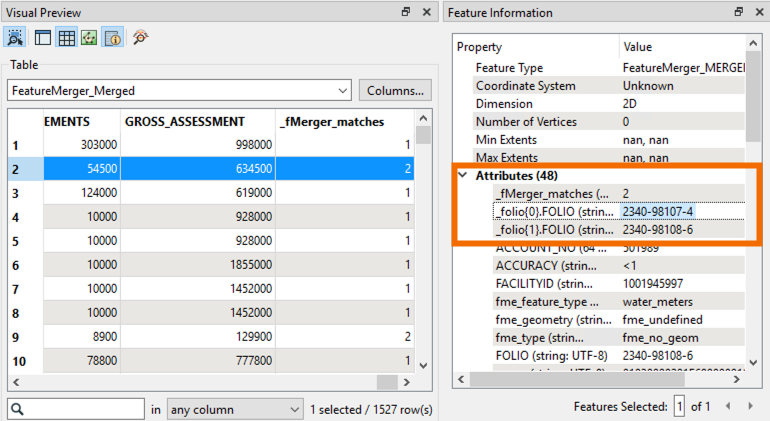Select fme_feature_type water_meters row
This screenshot has width=770, height=421.
pos(619,302)
